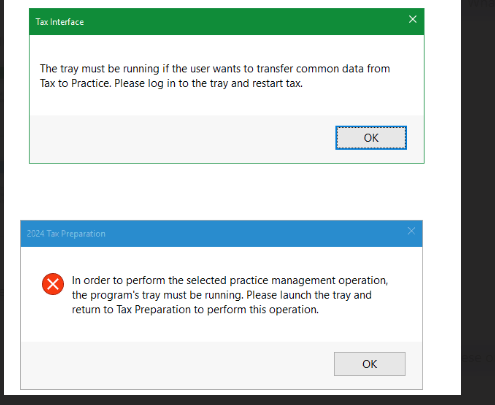Click the 'In order to perform' error message
The image size is (495, 405).
coord(230,295)
